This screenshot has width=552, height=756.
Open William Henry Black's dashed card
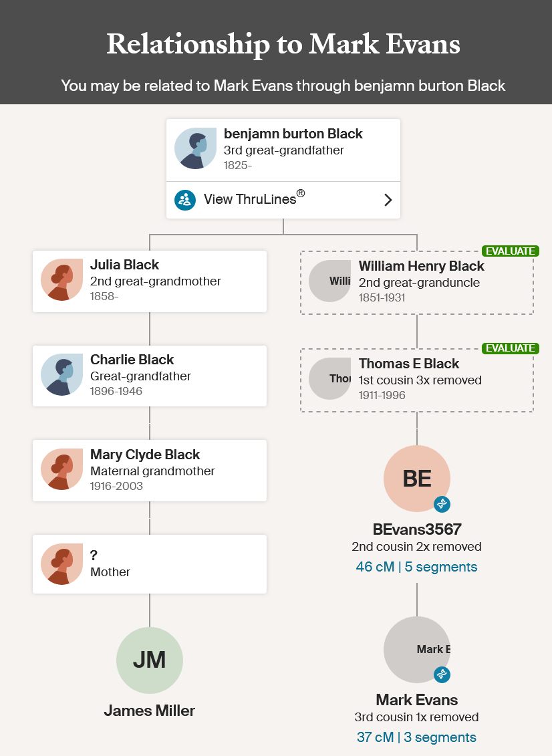point(417,283)
